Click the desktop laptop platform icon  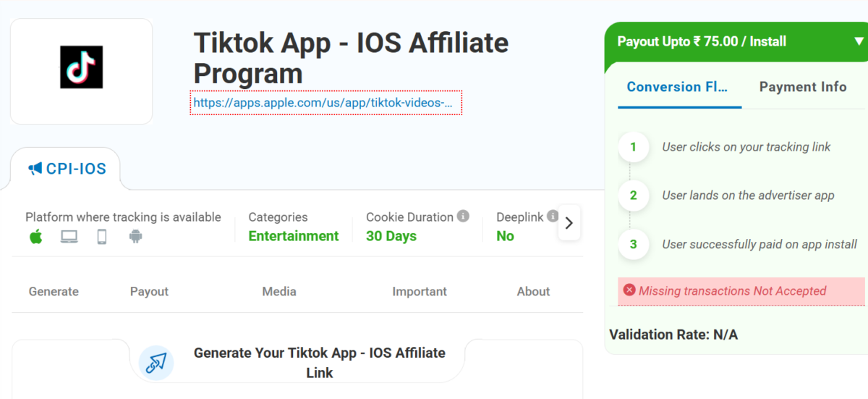coord(69,237)
